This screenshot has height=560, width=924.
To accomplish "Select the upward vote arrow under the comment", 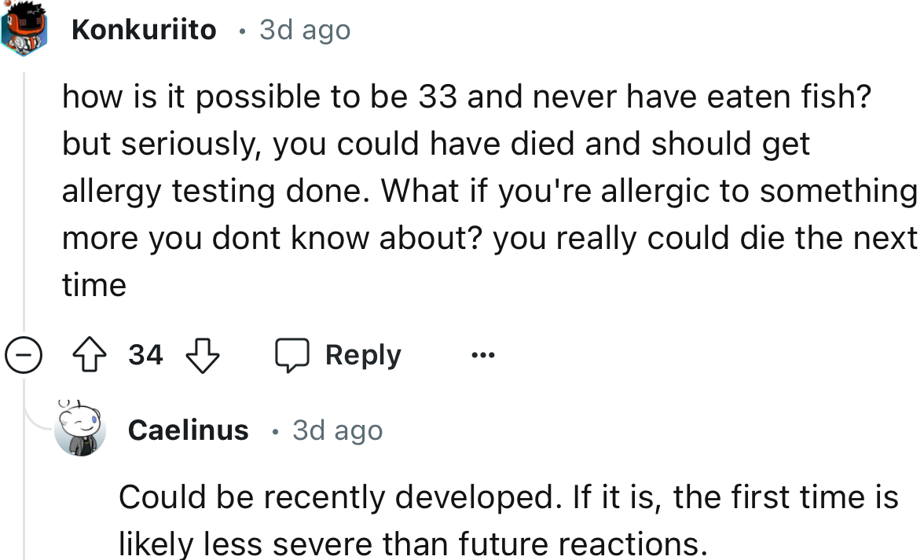I will point(90,354).
